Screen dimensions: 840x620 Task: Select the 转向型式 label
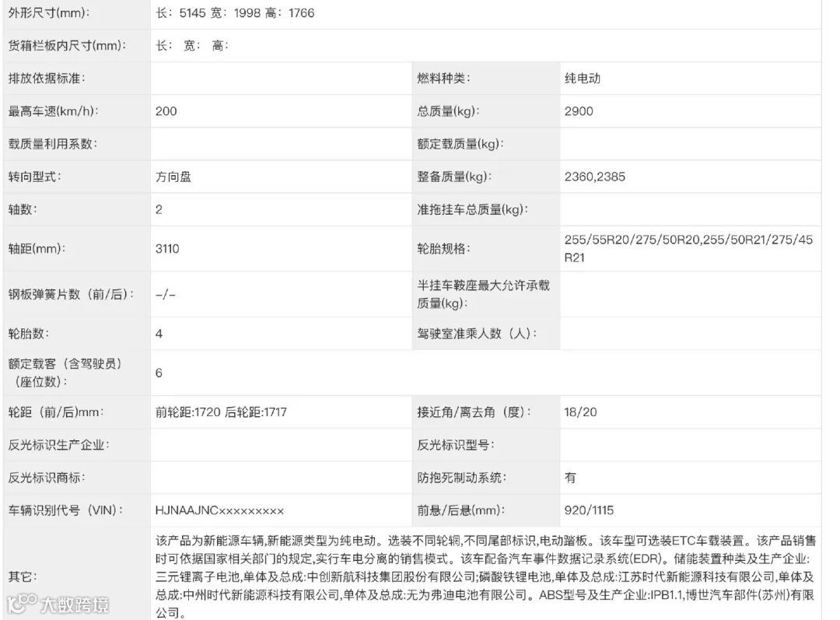point(34,177)
